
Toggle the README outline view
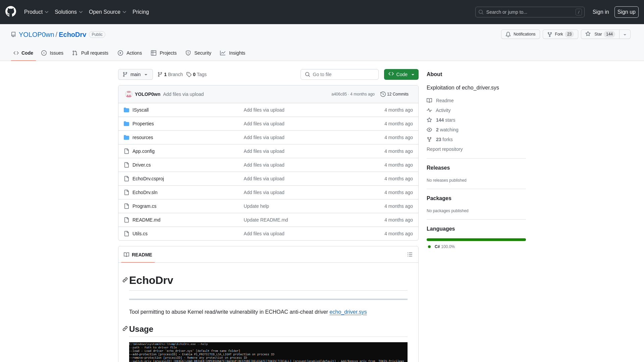tap(410, 255)
